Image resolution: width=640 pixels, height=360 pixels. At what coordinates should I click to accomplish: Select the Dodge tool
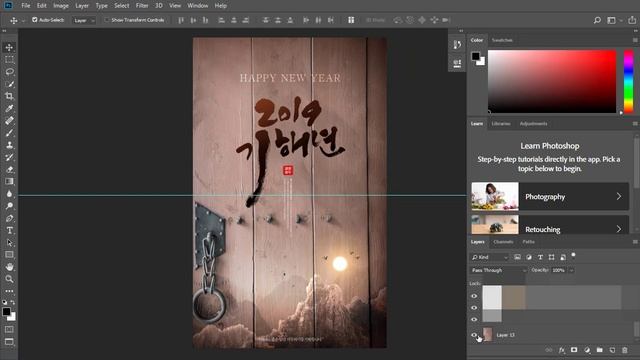9,206
